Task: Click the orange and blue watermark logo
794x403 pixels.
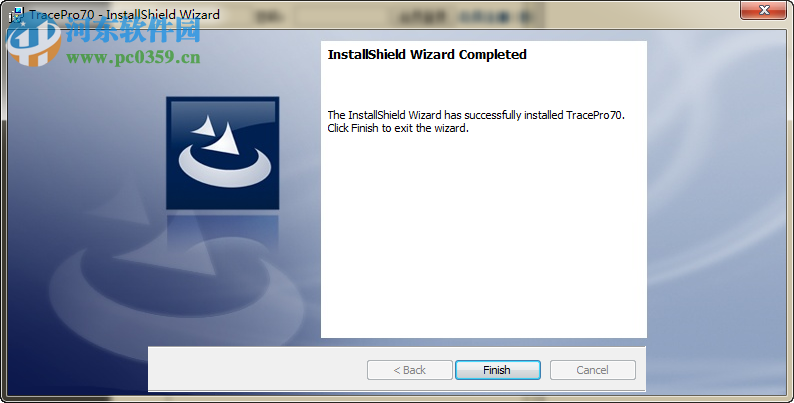Action: [33, 42]
